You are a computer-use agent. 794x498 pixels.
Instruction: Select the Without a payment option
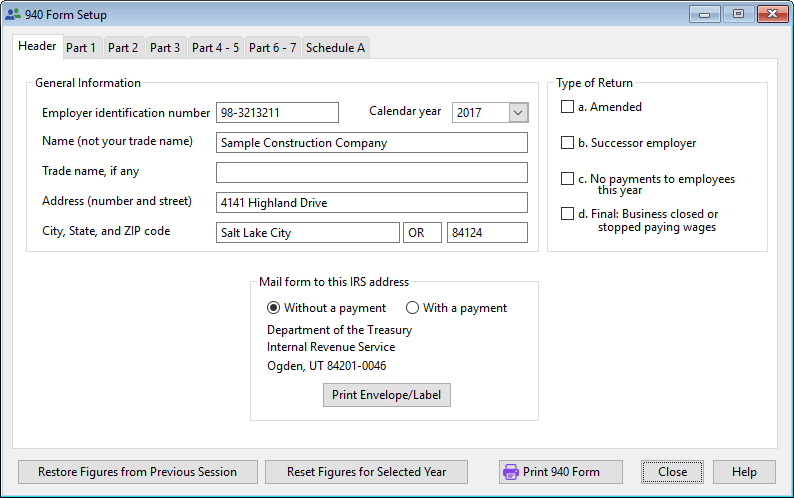[x=273, y=308]
